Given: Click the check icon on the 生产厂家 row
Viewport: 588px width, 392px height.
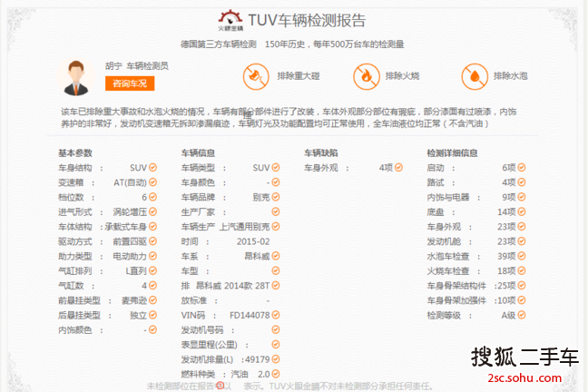Looking at the screenshot, I should pyautogui.click(x=276, y=211).
